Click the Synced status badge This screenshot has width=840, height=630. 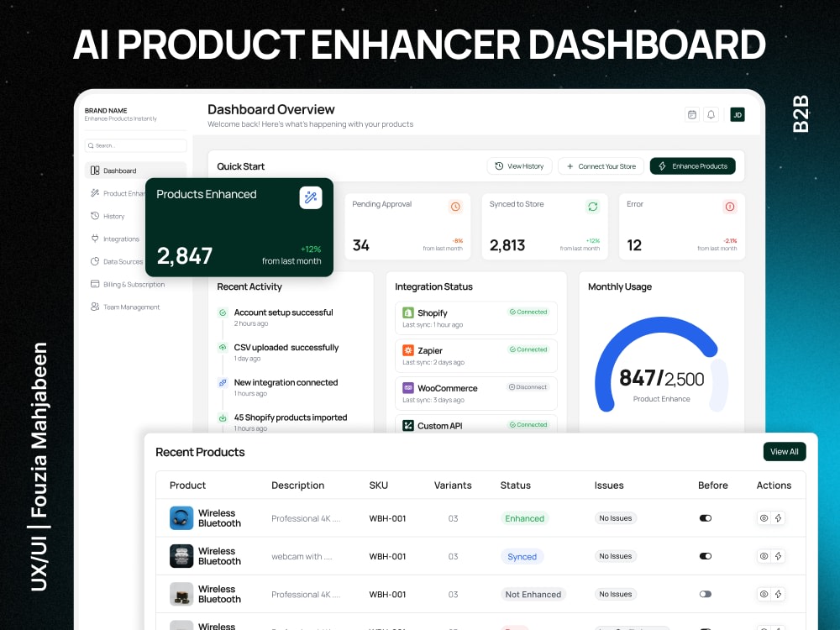pos(522,557)
